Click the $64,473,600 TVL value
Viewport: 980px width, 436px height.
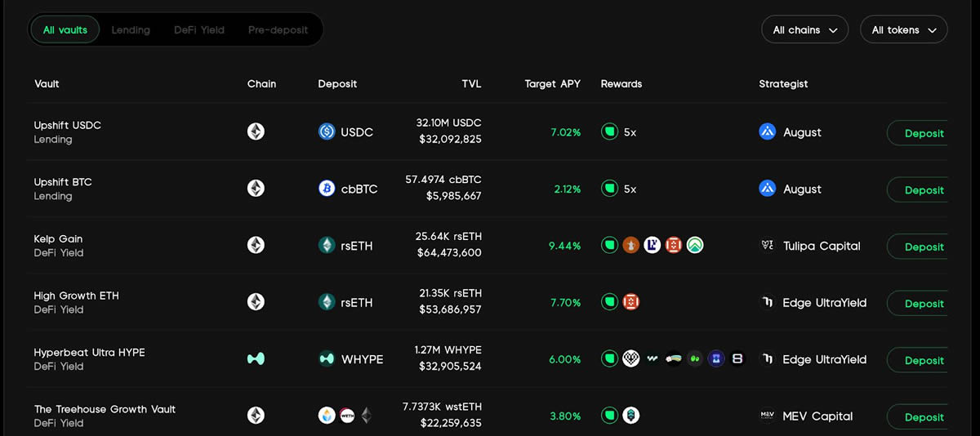coord(449,252)
